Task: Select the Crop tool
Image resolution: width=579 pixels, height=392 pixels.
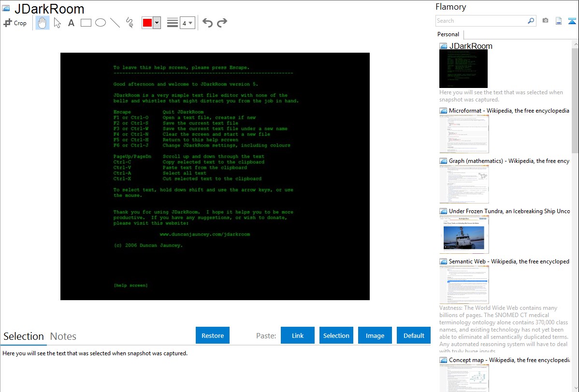Action: pyautogui.click(x=15, y=23)
